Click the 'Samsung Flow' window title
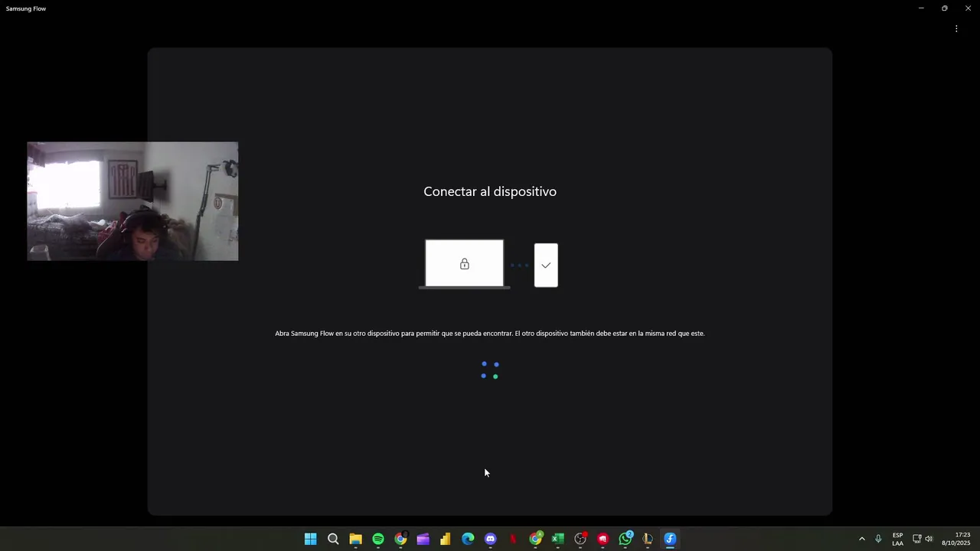Viewport: 980px width, 551px height. point(26,8)
